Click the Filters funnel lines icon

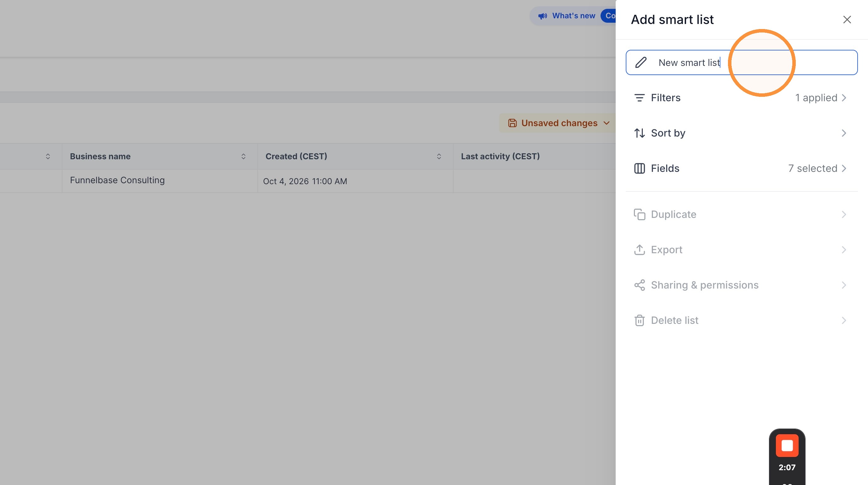[639, 98]
